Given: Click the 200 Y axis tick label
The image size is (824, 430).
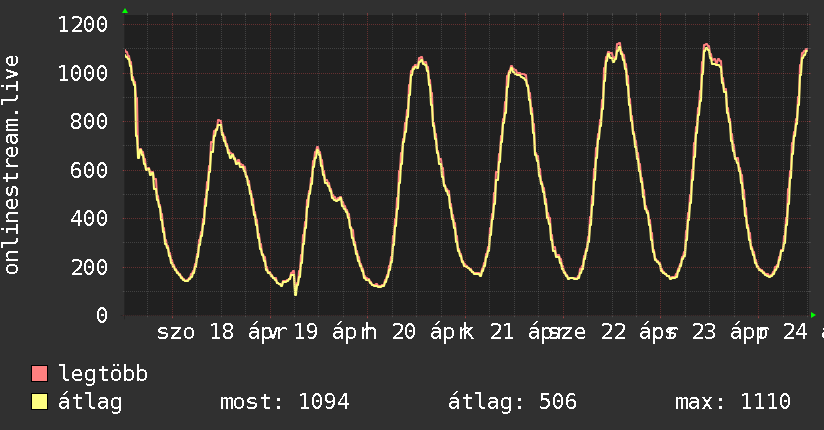Looking at the screenshot, I should coord(89,267).
